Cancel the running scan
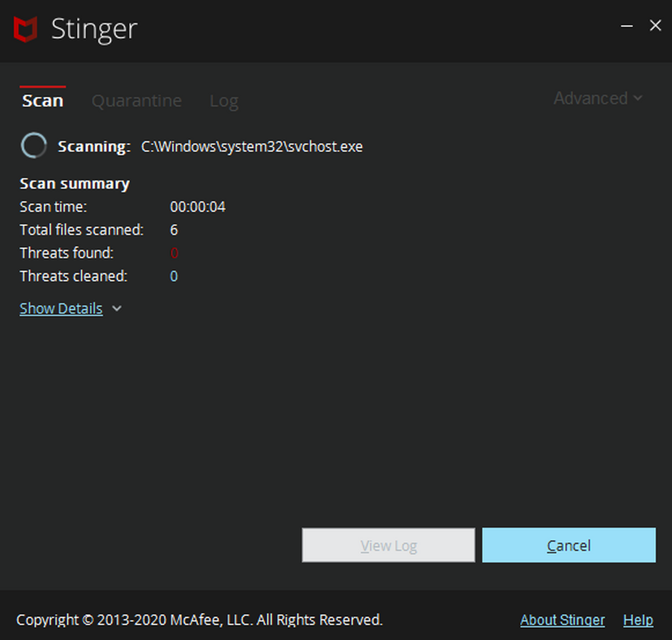672x640 pixels. click(x=568, y=545)
